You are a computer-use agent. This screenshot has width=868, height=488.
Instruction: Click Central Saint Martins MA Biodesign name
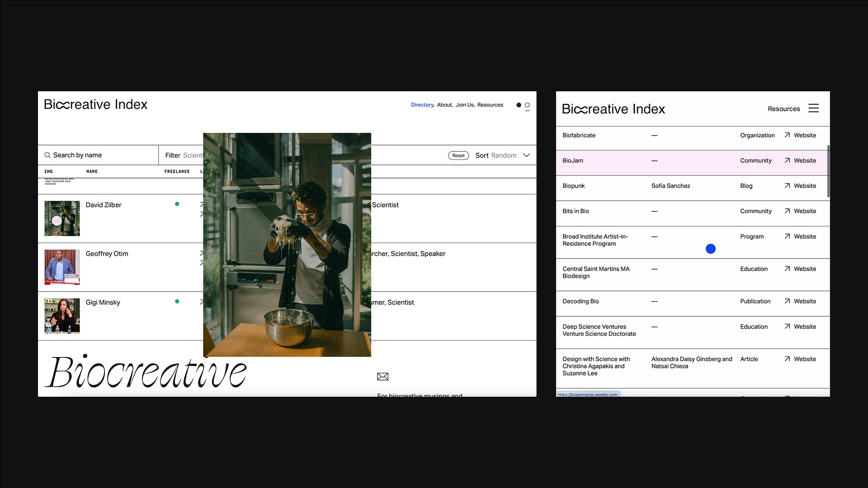pyautogui.click(x=596, y=272)
